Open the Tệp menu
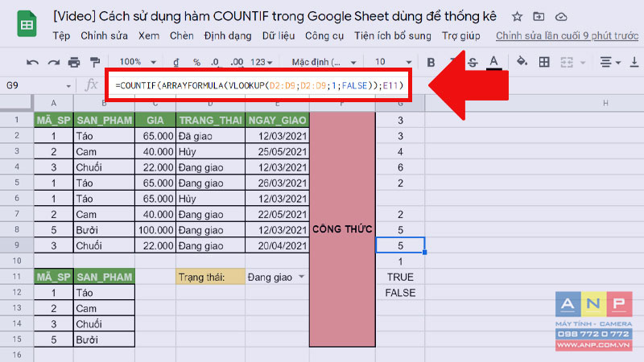644x362 pixels. point(61,36)
